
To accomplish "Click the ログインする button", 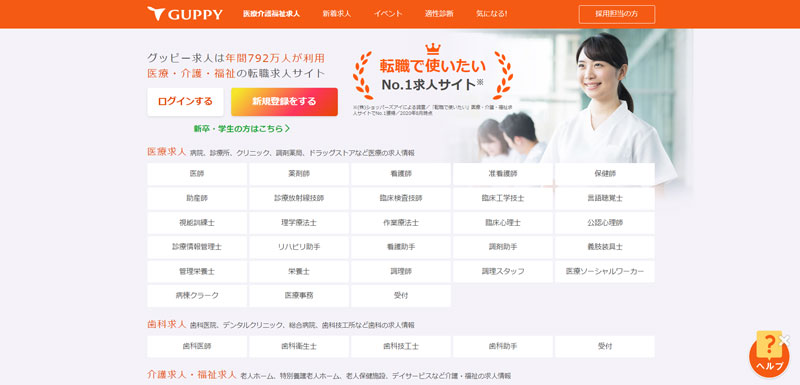I will pyautogui.click(x=185, y=101).
